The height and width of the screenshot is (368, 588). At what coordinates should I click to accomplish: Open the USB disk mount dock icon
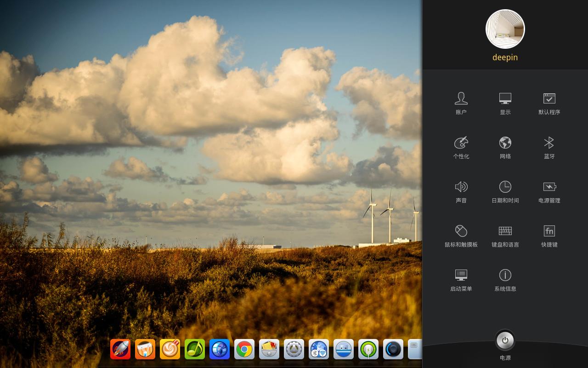tap(344, 350)
